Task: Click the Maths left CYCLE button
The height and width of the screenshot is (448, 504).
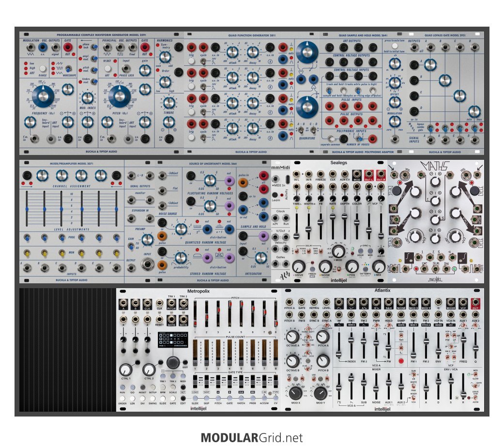Action: click(397, 190)
